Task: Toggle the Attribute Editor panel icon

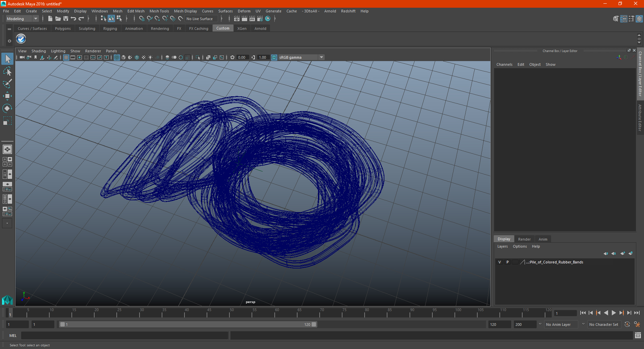Action: pyautogui.click(x=624, y=19)
